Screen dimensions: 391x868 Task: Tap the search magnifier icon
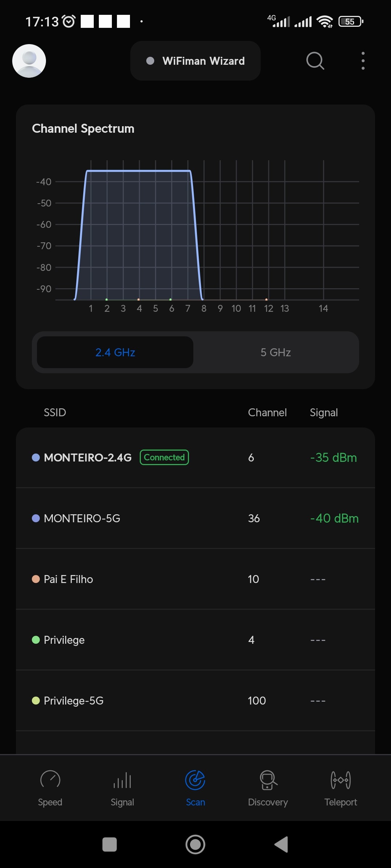click(315, 61)
